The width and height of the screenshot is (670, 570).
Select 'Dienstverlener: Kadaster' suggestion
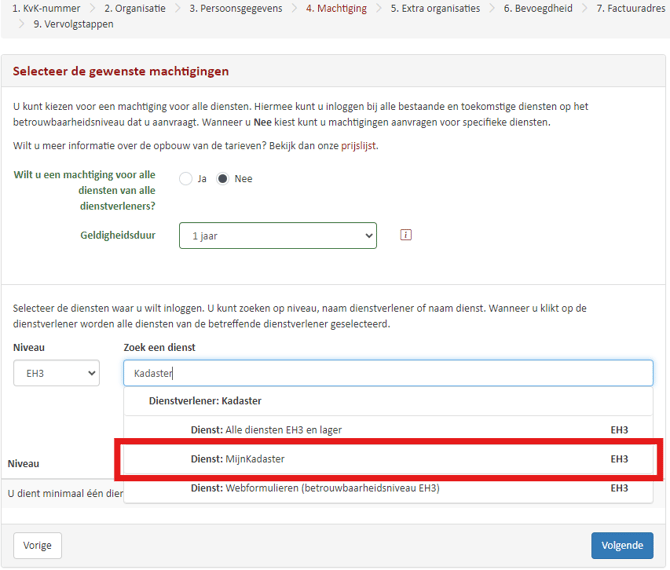(x=388, y=401)
